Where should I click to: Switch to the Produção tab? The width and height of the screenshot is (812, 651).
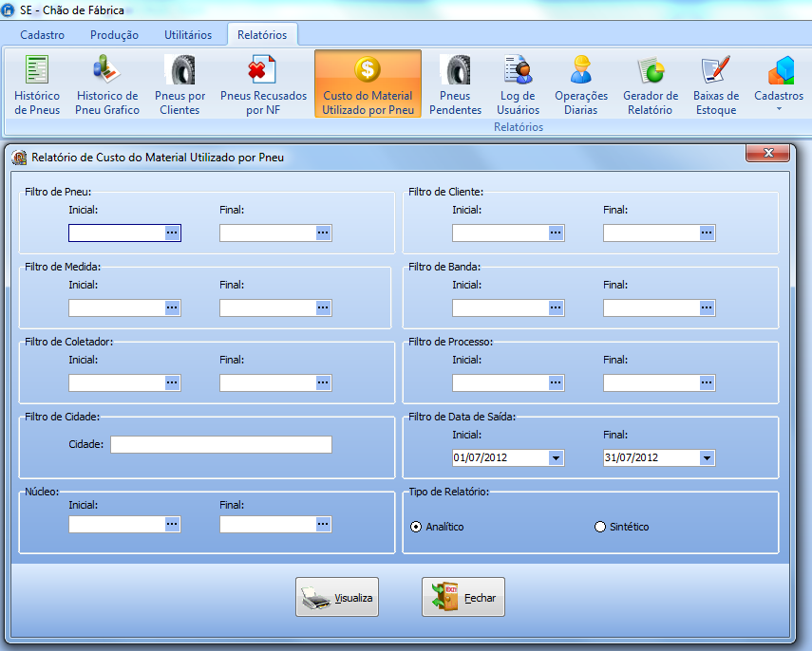click(x=114, y=35)
